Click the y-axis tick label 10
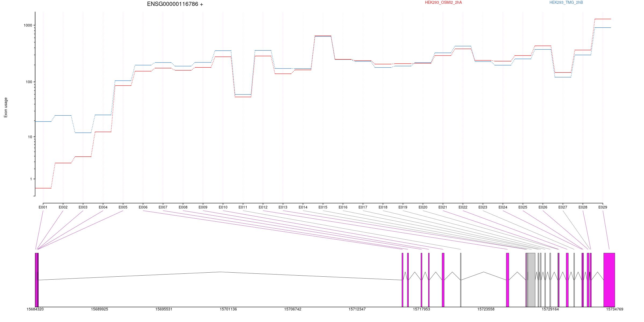Image resolution: width=644 pixels, height=322 pixels. tap(30, 137)
